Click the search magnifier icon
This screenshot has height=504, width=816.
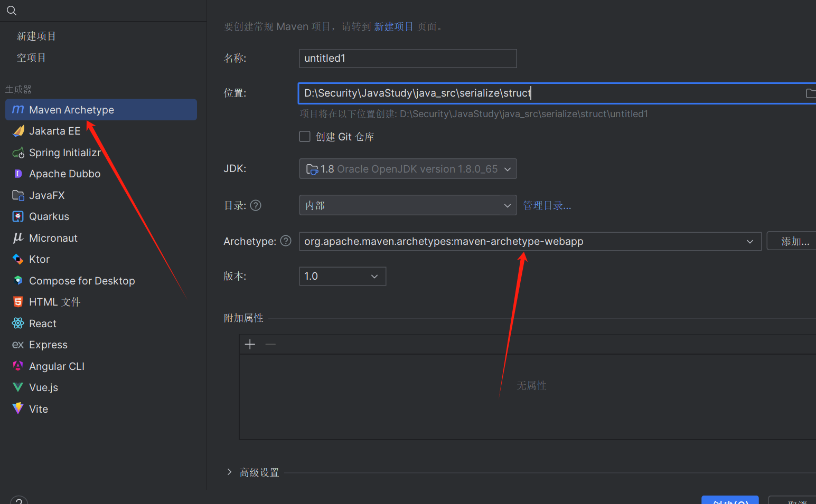click(x=12, y=11)
